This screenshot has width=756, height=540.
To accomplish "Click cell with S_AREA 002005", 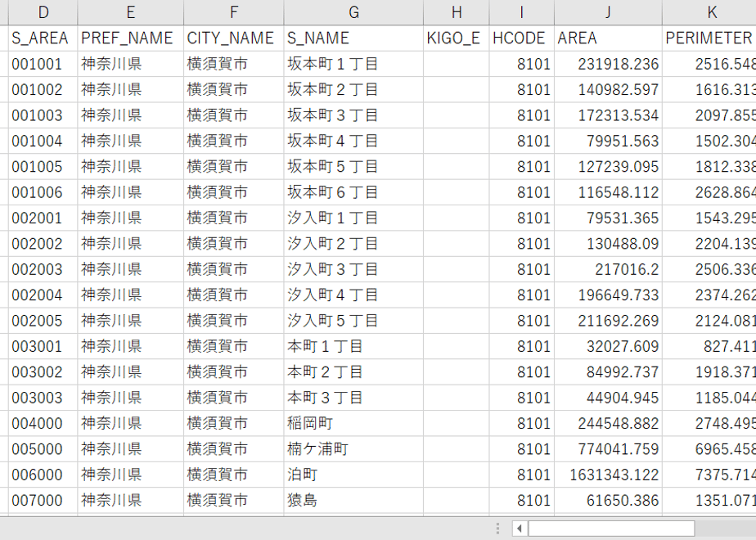I will tap(43, 321).
